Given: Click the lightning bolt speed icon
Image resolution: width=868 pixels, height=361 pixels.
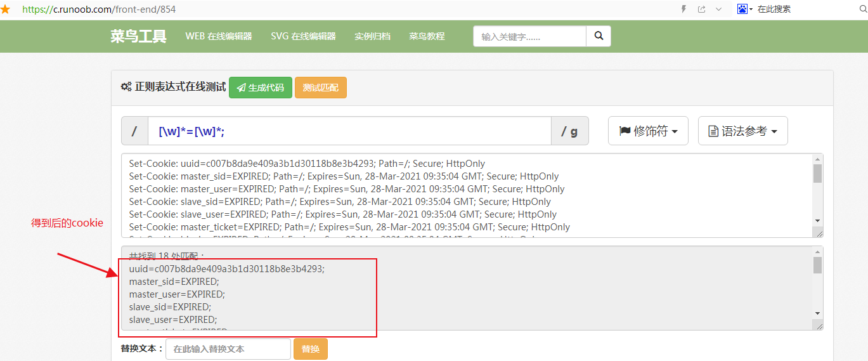Looking at the screenshot, I should [683, 10].
